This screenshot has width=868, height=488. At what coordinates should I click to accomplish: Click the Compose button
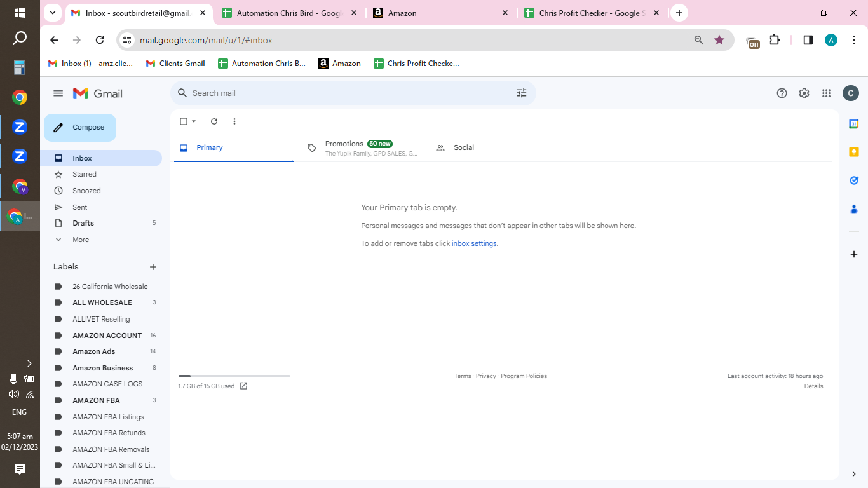(x=80, y=127)
